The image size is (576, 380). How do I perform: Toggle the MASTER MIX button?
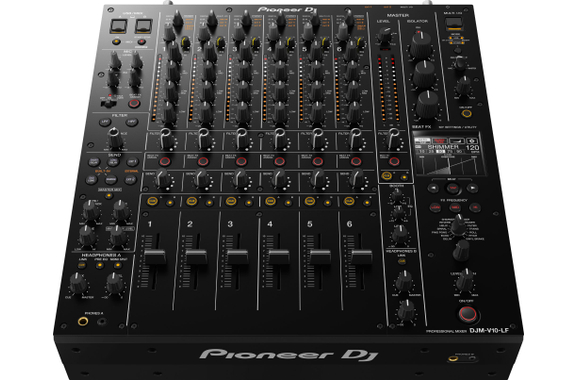point(109,196)
